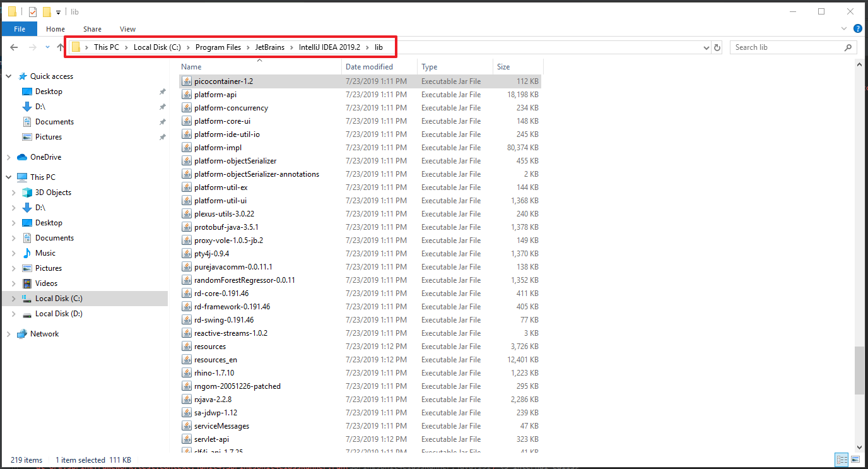Click the Back navigation arrow
This screenshot has width=868, height=469.
click(14, 47)
